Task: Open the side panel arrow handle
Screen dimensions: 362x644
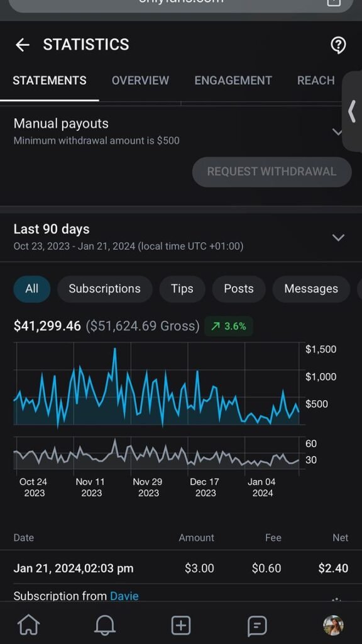Action: tap(352, 112)
